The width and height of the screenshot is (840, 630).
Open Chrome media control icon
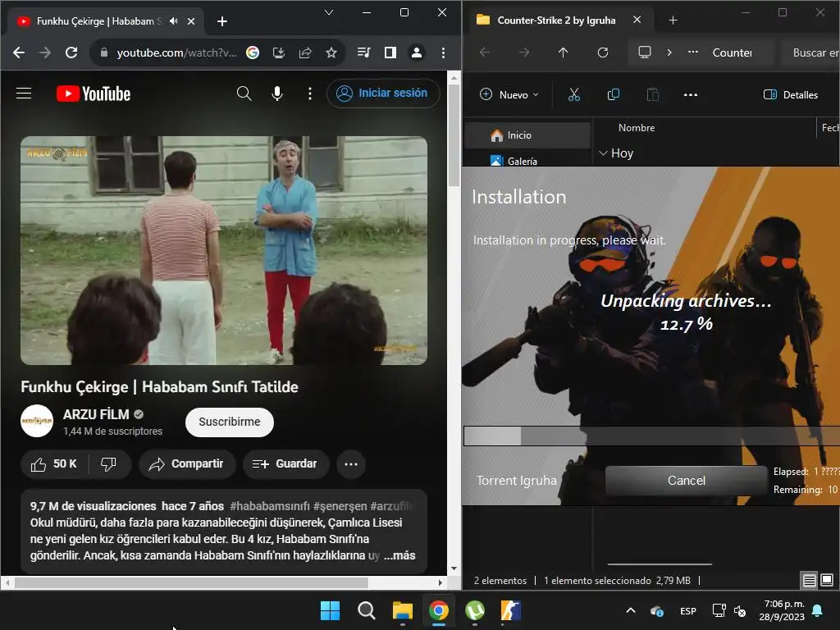(x=363, y=52)
